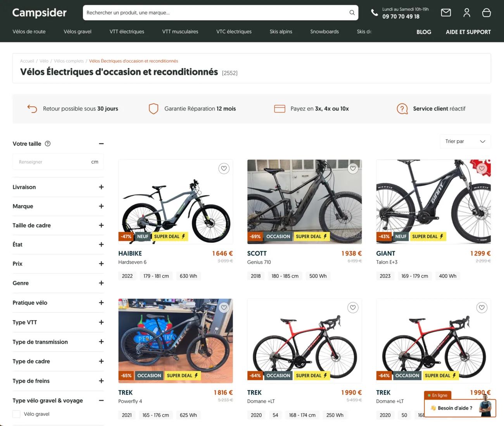Open the Besoin d'aide chat button
Image resolution: width=504 pixels, height=426 pixels.
pos(460,408)
